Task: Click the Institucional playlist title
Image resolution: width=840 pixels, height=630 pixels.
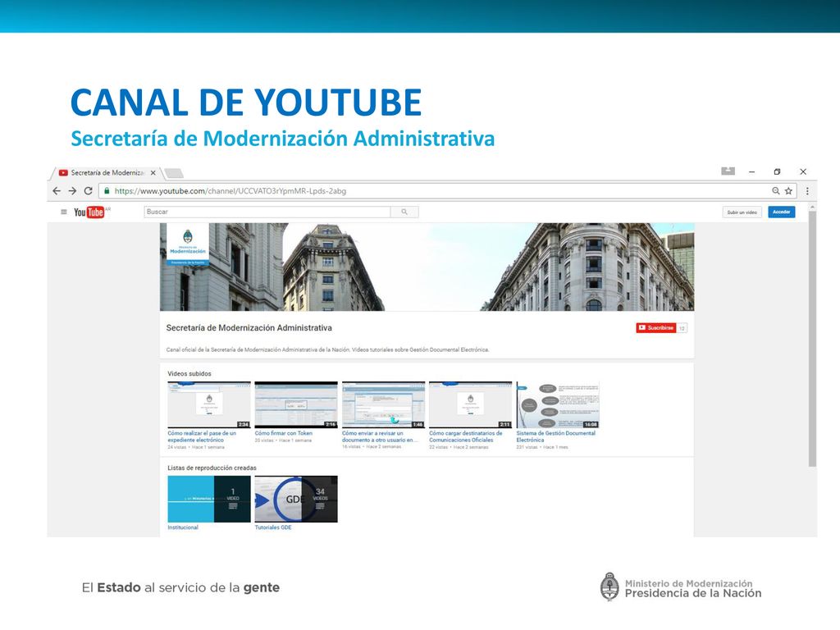Action: [183, 527]
